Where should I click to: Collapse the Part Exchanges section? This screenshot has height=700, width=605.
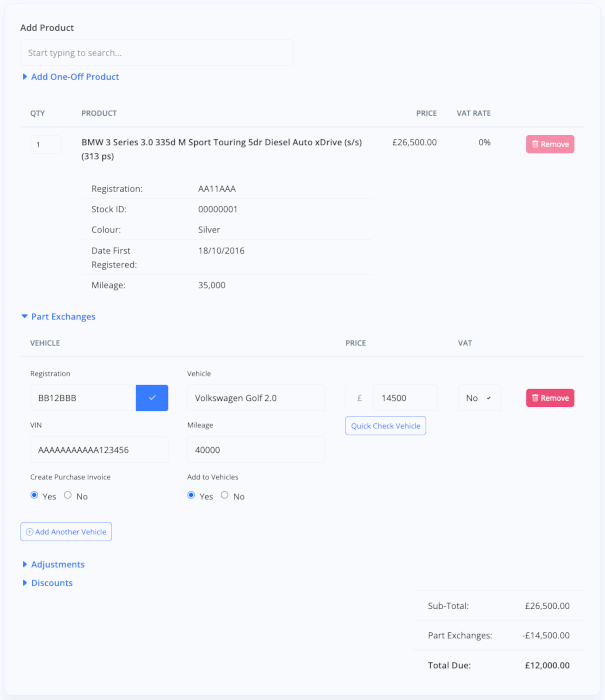click(58, 317)
